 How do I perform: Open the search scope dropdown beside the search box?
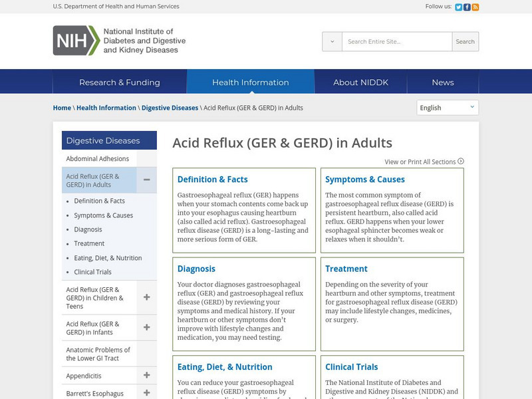331,41
